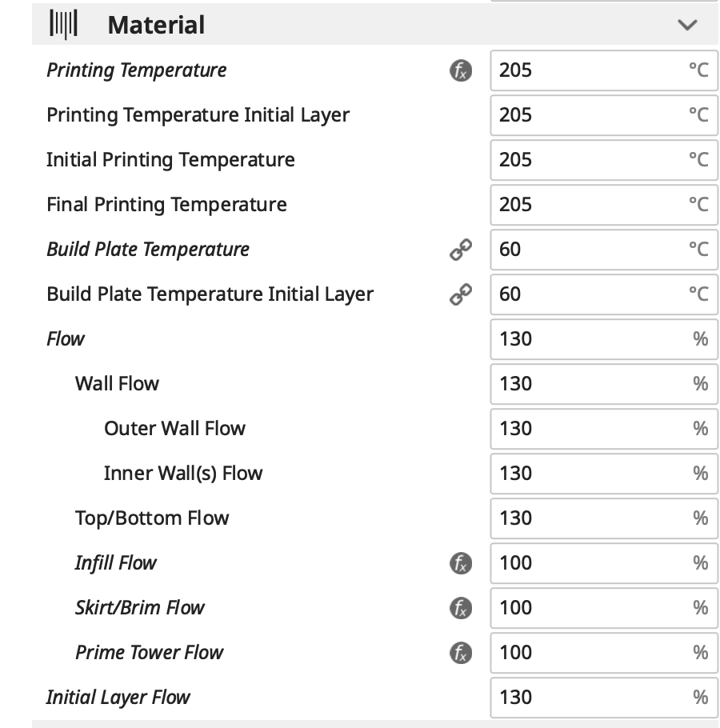
Task: Expand the Wall Flow subsettings
Action: [x=117, y=384]
